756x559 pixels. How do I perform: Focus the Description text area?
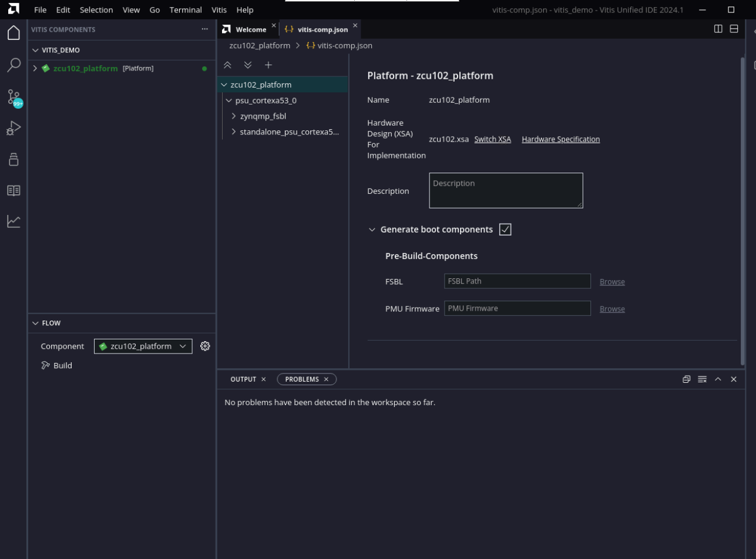coord(506,190)
